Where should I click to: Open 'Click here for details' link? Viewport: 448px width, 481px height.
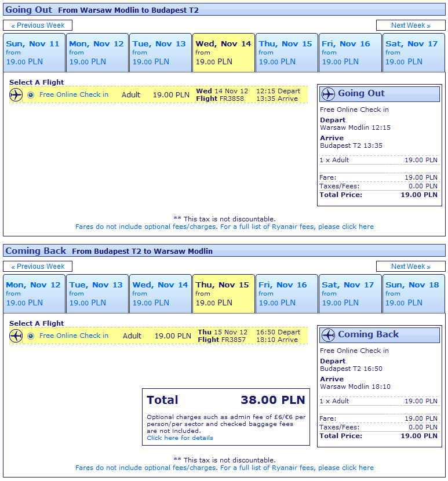point(180,438)
